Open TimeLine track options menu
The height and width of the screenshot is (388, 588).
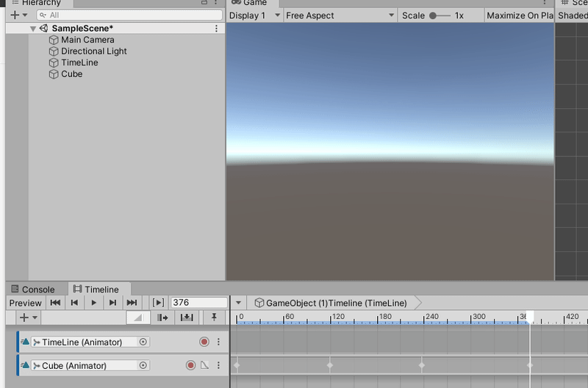(x=218, y=342)
